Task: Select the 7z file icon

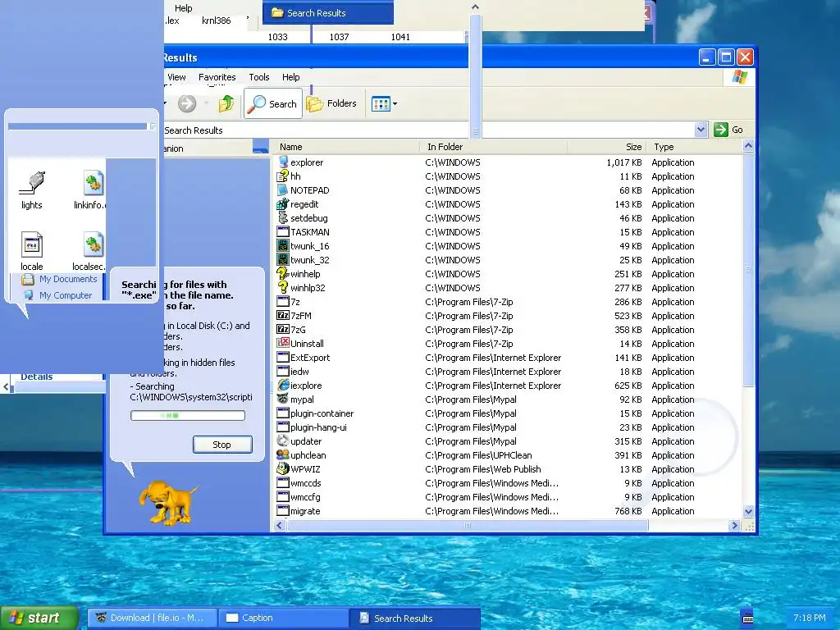Action: tap(283, 301)
